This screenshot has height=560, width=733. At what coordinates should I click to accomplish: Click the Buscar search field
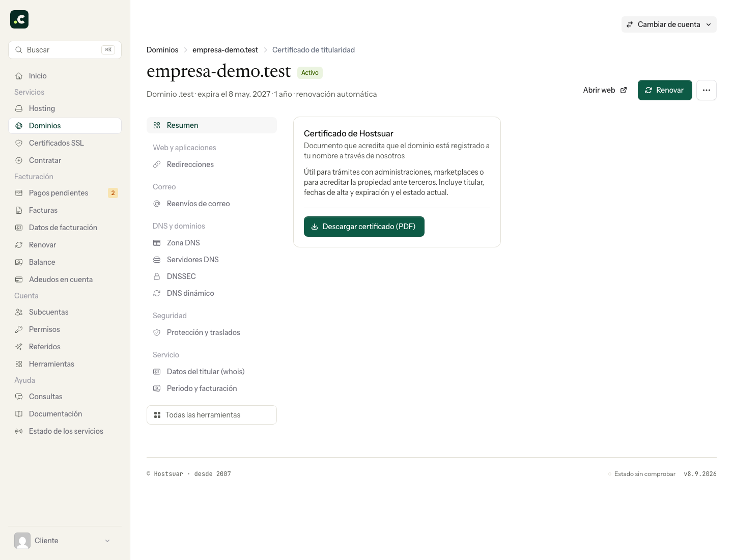(65, 50)
